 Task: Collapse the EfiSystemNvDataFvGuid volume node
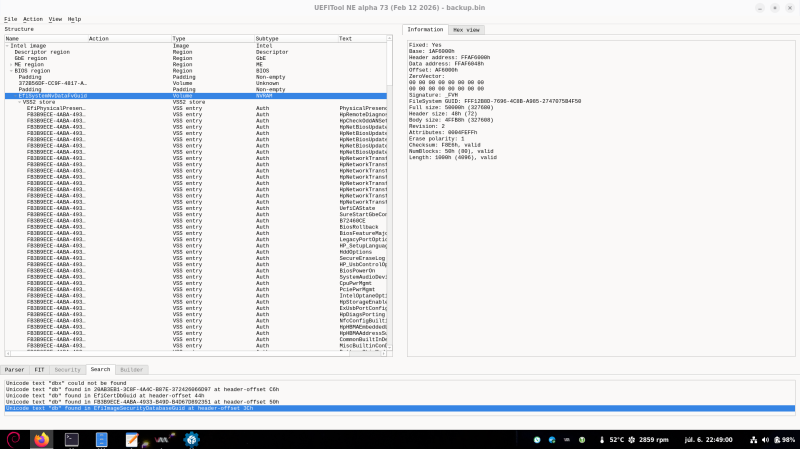(x=15, y=96)
